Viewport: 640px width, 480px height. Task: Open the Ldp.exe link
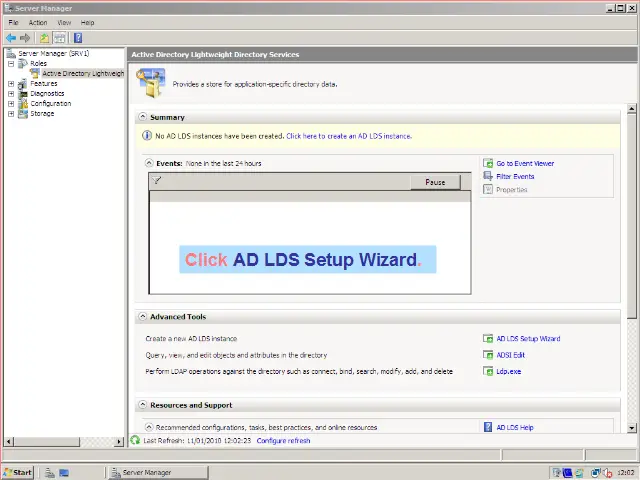point(509,371)
